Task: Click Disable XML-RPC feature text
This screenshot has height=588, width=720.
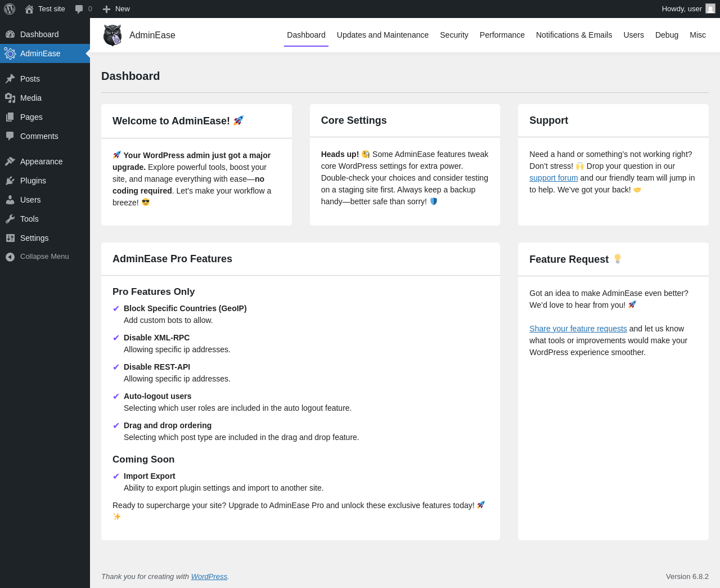Action: pos(156,338)
